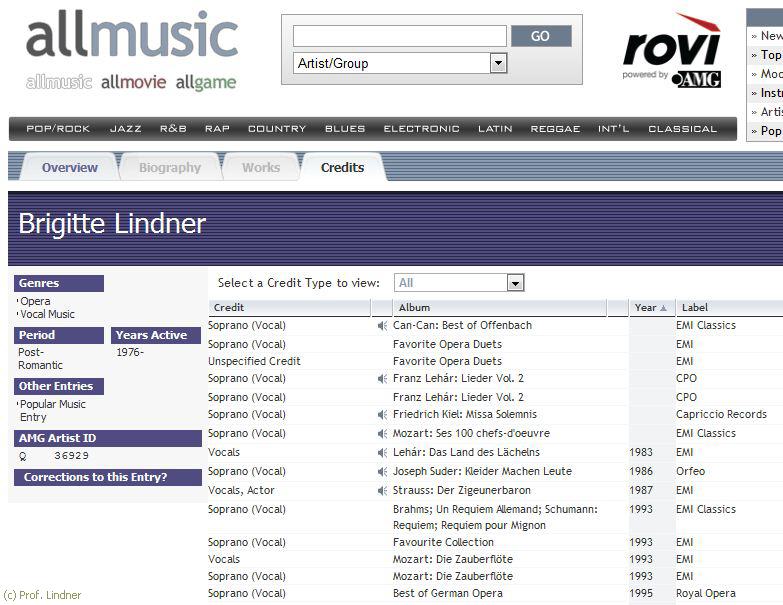The width and height of the screenshot is (783, 605).
Task: Sort the credits by Year column
Action: tap(651, 307)
